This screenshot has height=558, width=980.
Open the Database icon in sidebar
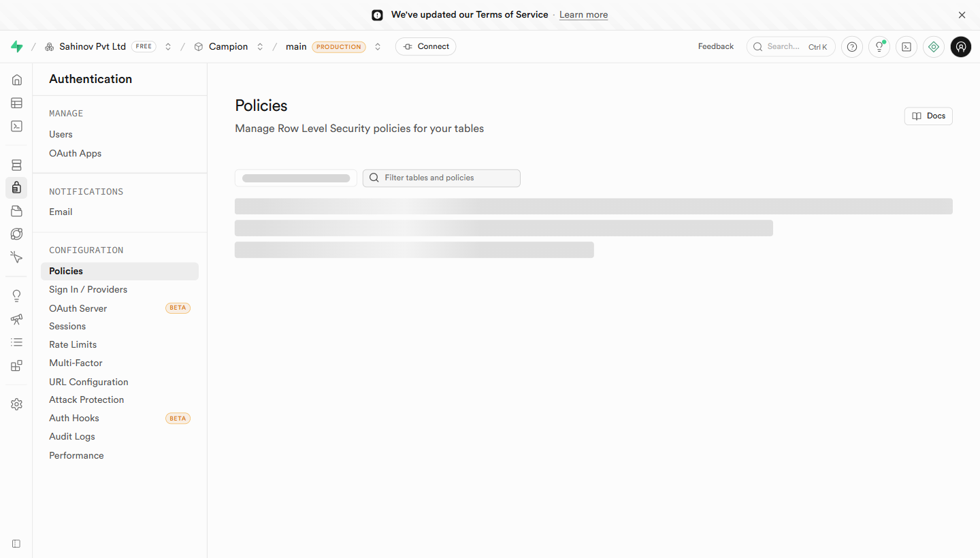point(16,165)
